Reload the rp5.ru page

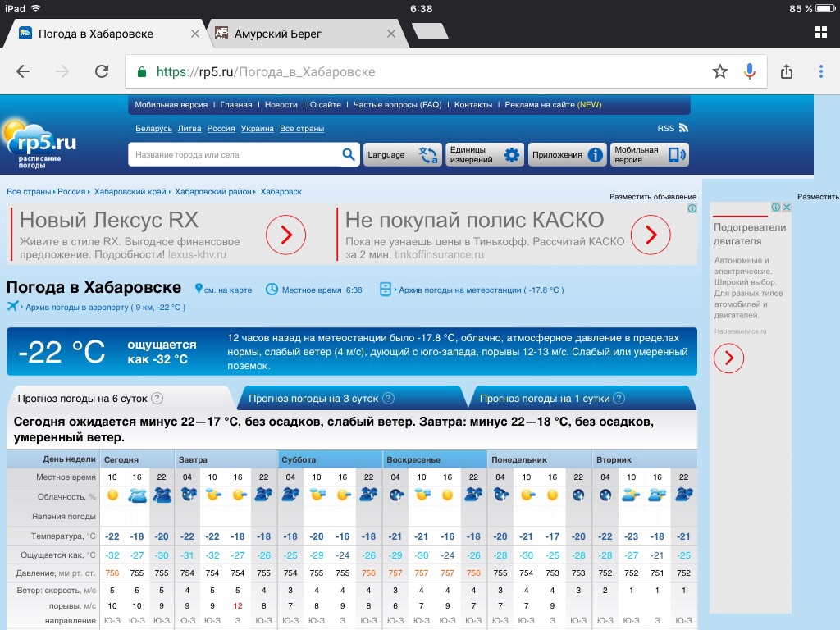102,71
